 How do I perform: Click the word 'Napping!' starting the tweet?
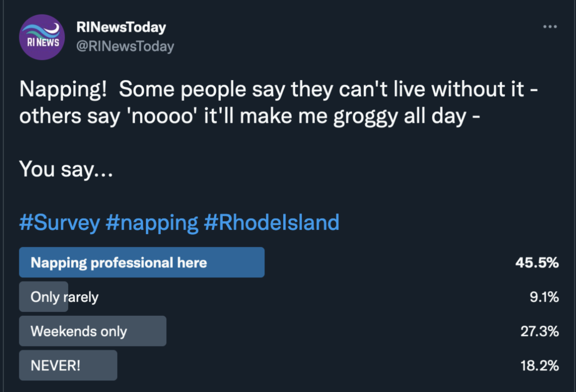(62, 90)
